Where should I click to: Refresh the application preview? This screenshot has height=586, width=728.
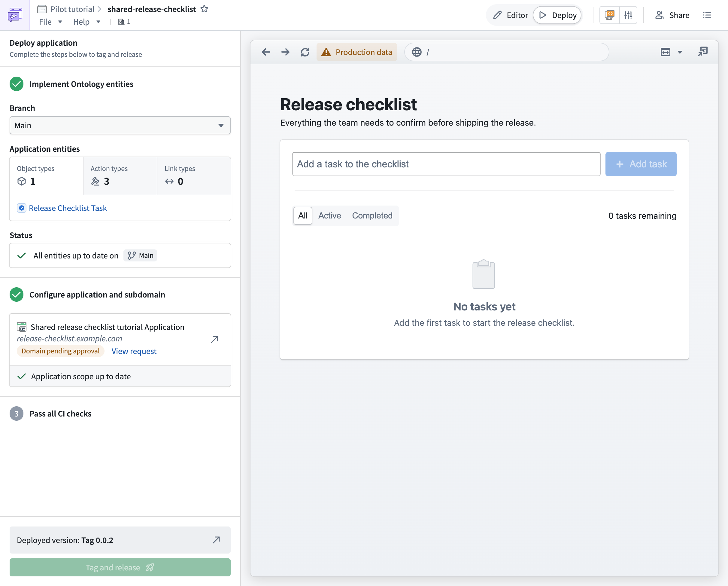click(x=305, y=52)
